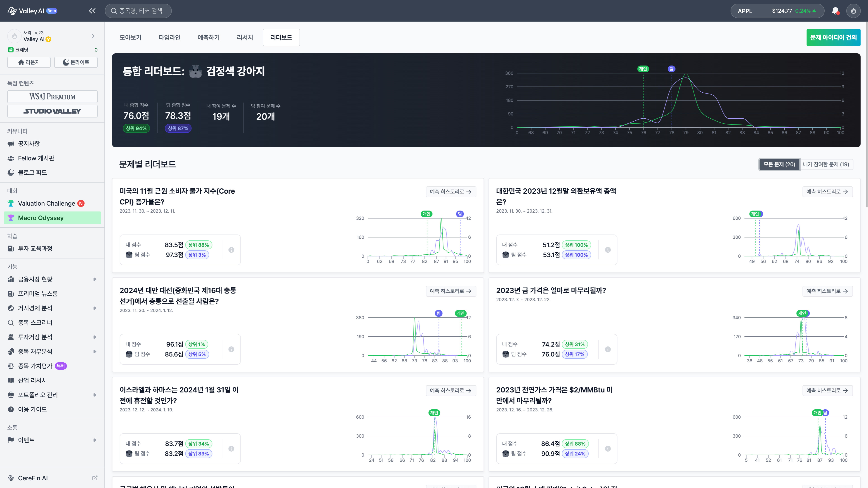868x488 pixels.
Task: Open the notifications bell
Action: point(835,11)
